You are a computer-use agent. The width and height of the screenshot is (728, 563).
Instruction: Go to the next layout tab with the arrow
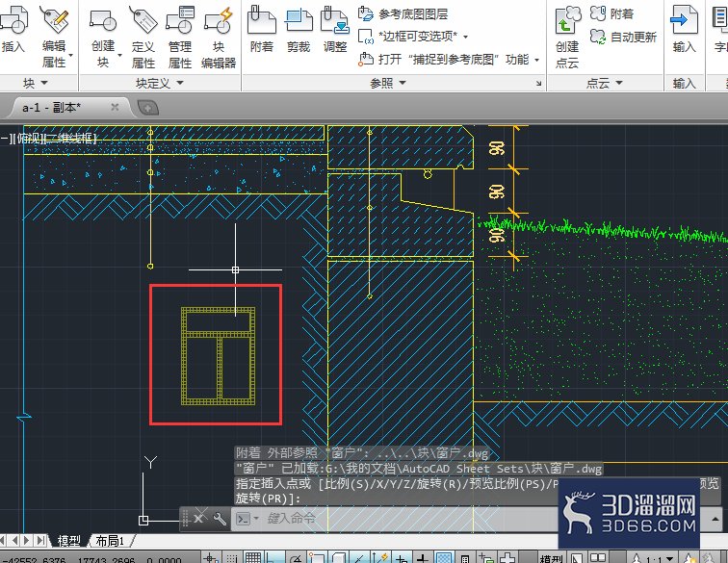point(27,541)
